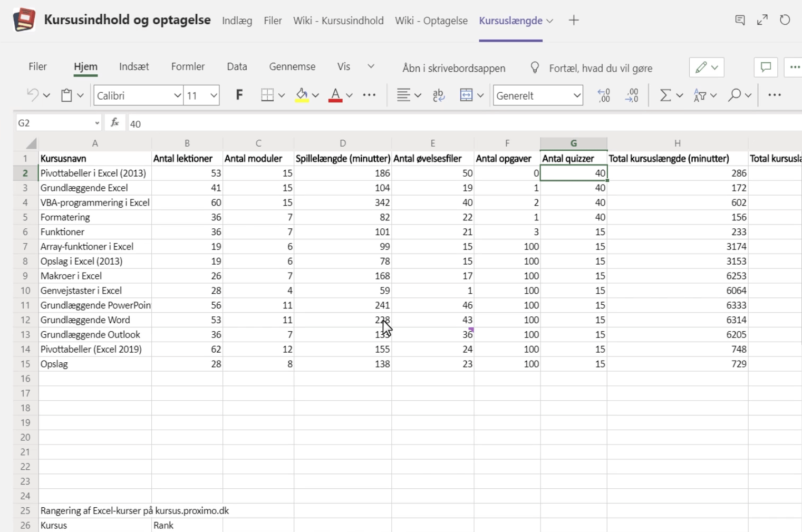Click the Undo arrow icon
Image resolution: width=802 pixels, height=532 pixels.
pyautogui.click(x=33, y=95)
